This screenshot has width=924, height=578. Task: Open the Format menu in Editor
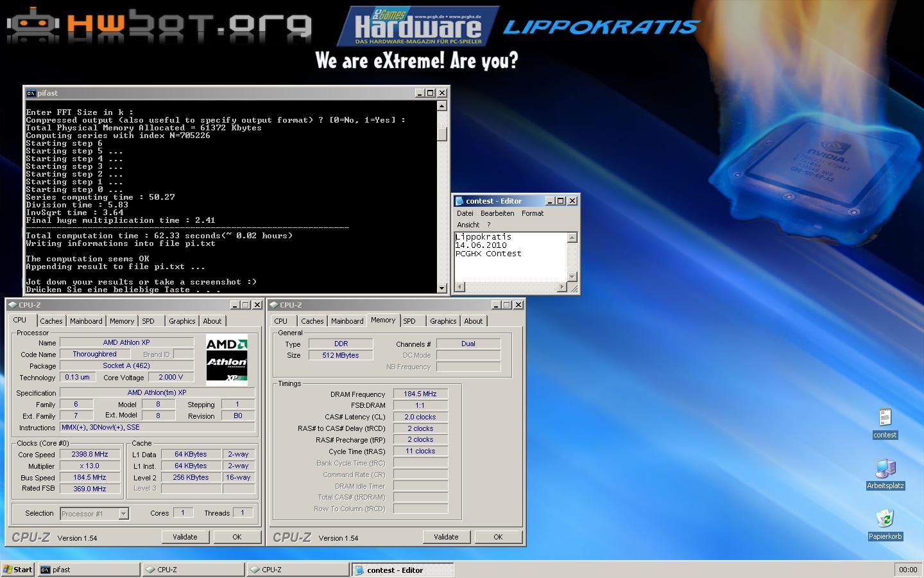click(533, 213)
